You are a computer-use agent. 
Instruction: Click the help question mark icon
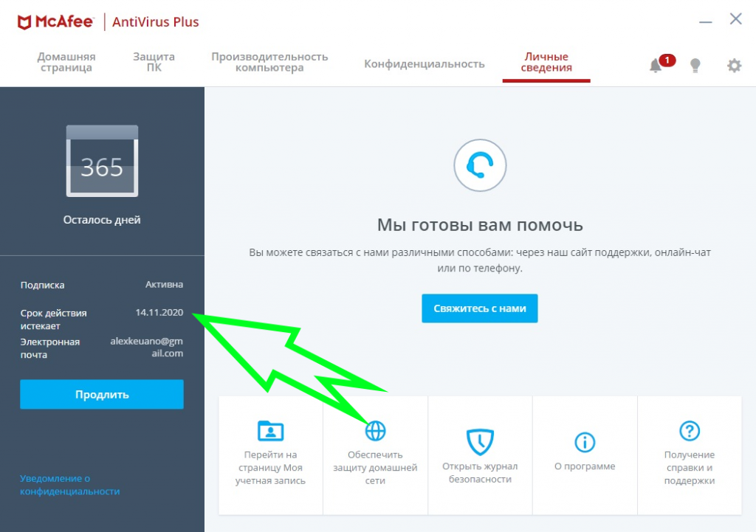690,430
